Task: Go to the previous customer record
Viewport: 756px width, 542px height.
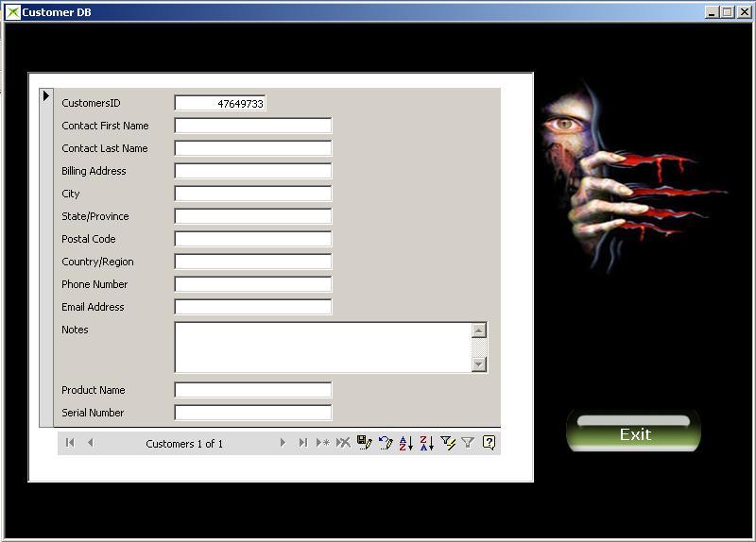Action: coord(91,443)
